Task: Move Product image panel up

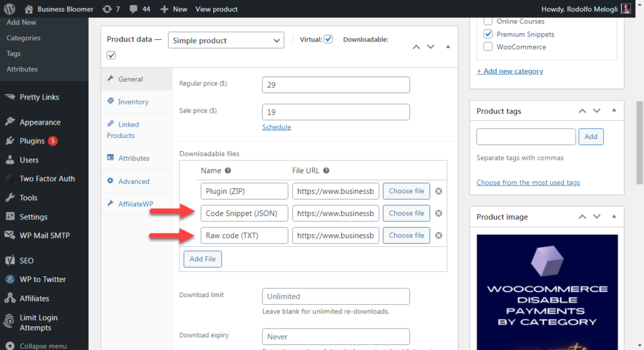Action: coord(582,217)
